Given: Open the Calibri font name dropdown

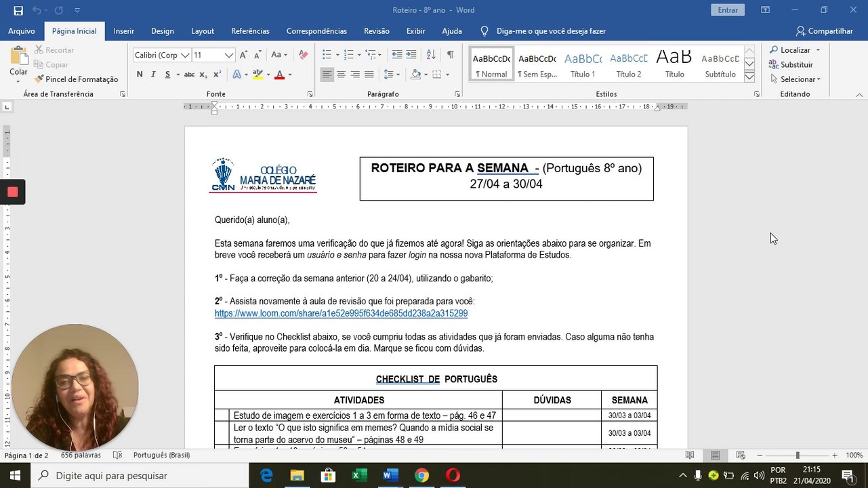Looking at the screenshot, I should 185,55.
